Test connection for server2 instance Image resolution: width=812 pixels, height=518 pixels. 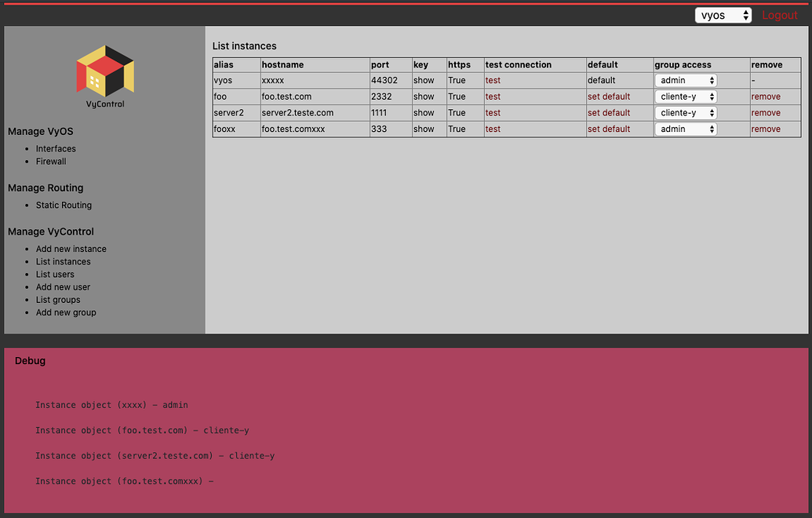pyautogui.click(x=492, y=112)
